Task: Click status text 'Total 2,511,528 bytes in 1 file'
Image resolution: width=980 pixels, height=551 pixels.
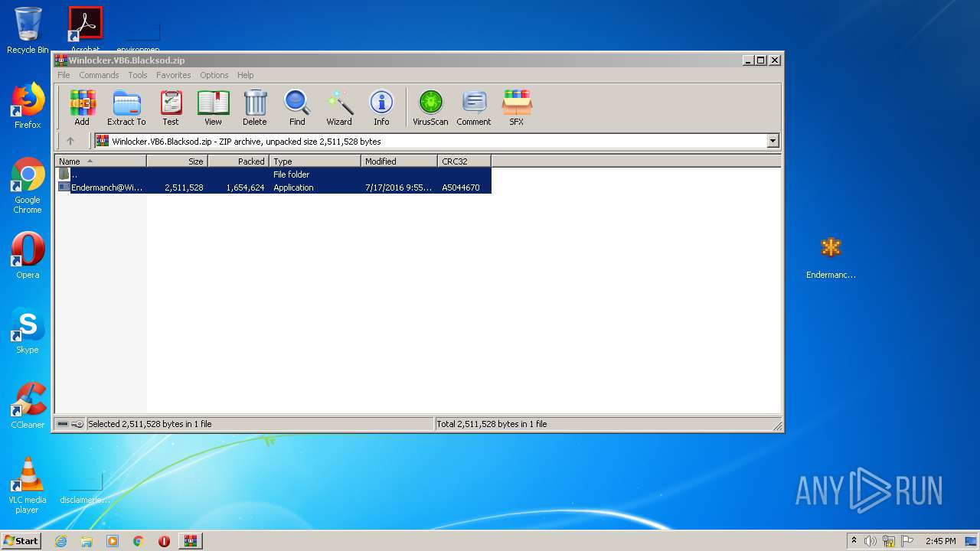Action: 492,423
